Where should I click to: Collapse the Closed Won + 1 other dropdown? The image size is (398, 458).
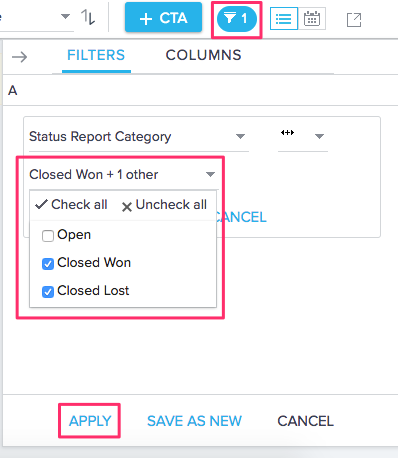[x=122, y=174]
